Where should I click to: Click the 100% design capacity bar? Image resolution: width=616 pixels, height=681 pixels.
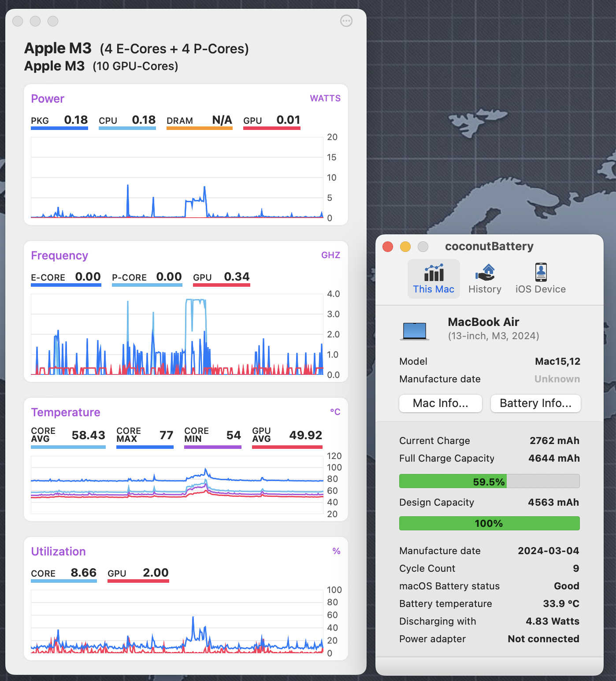489,523
